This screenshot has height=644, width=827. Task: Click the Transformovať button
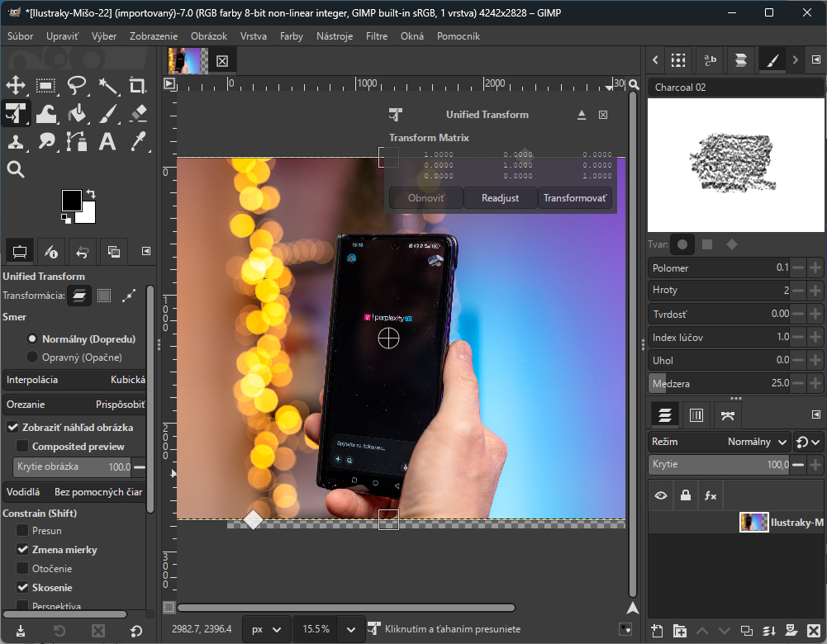tap(575, 198)
